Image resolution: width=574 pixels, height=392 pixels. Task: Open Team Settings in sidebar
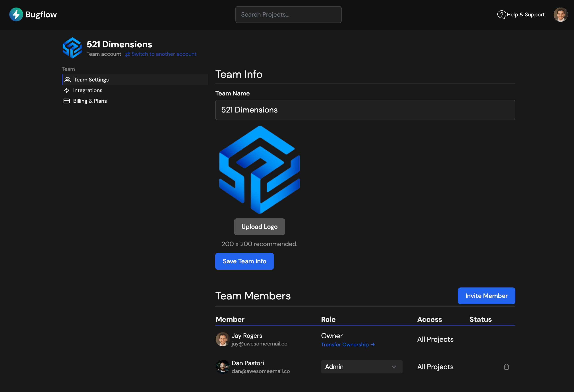[x=135, y=80]
